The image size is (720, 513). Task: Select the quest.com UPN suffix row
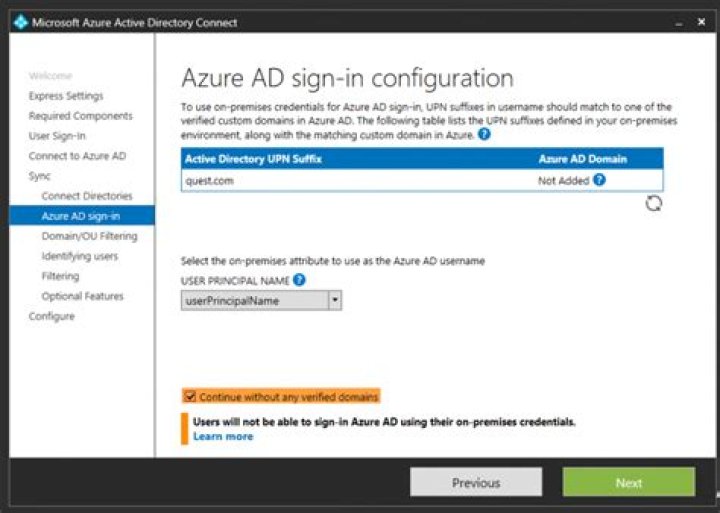coord(422,180)
